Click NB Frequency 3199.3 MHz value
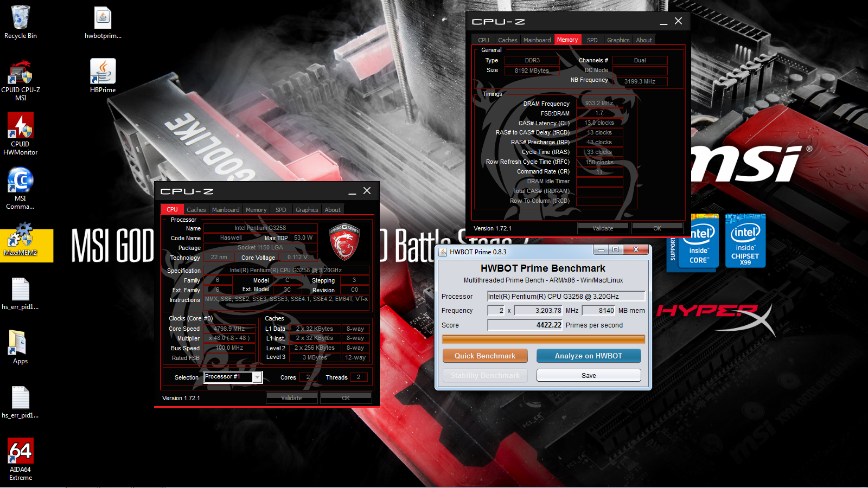The height and width of the screenshot is (488, 868). click(x=640, y=81)
